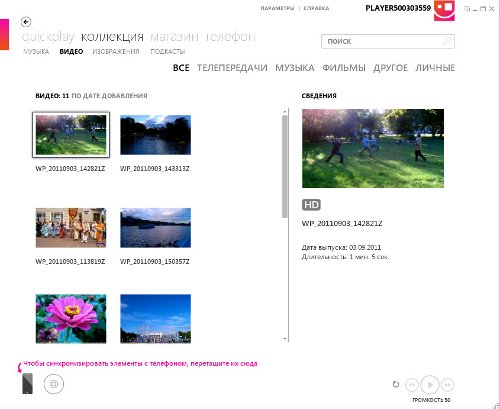The image size is (500, 410).
Task: Change sort order по дате добавления
Action: pyautogui.click(x=109, y=96)
